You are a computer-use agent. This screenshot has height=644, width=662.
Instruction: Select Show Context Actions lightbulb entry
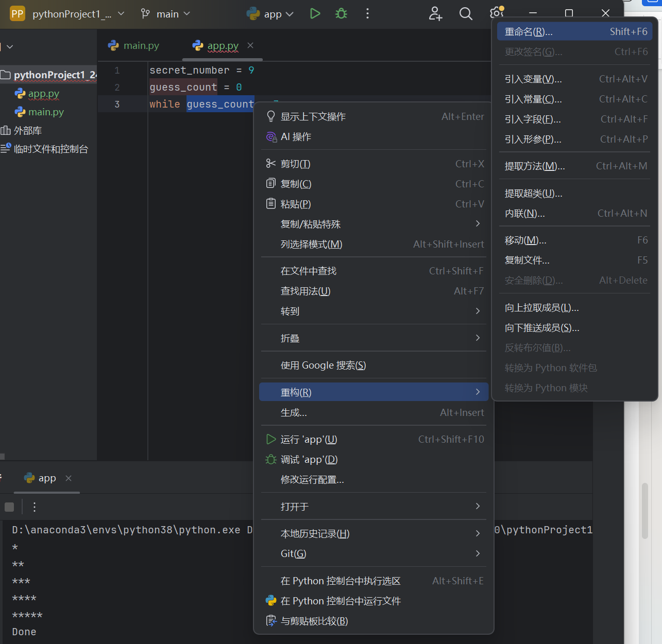point(375,117)
